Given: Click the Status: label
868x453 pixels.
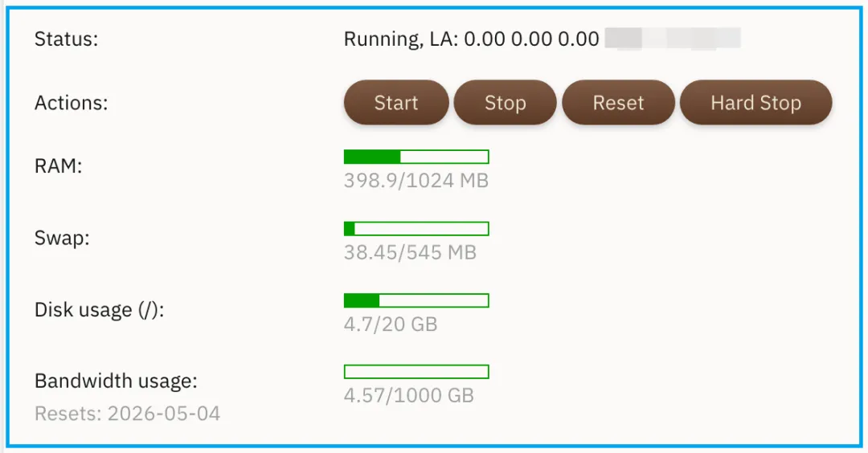Looking at the screenshot, I should (x=66, y=39).
